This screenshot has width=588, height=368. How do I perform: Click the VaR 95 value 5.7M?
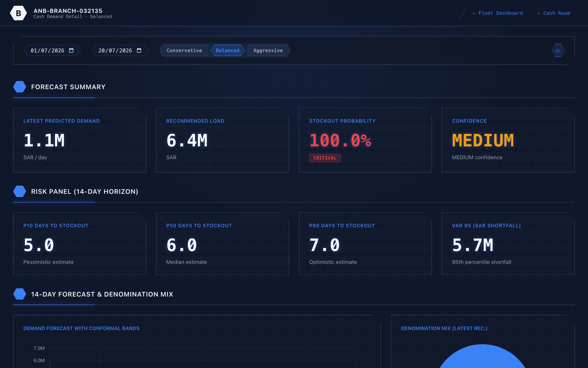(x=472, y=245)
